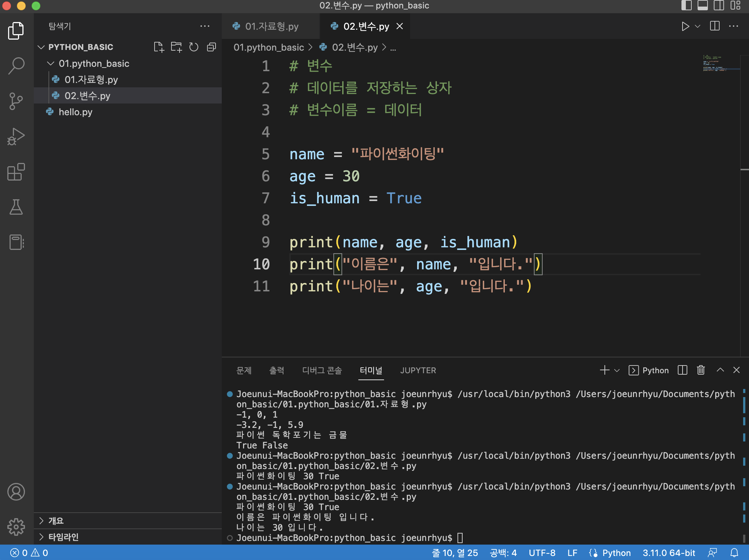749x560 pixels.
Task: Kill the terminal with trash icon
Action: pos(701,370)
